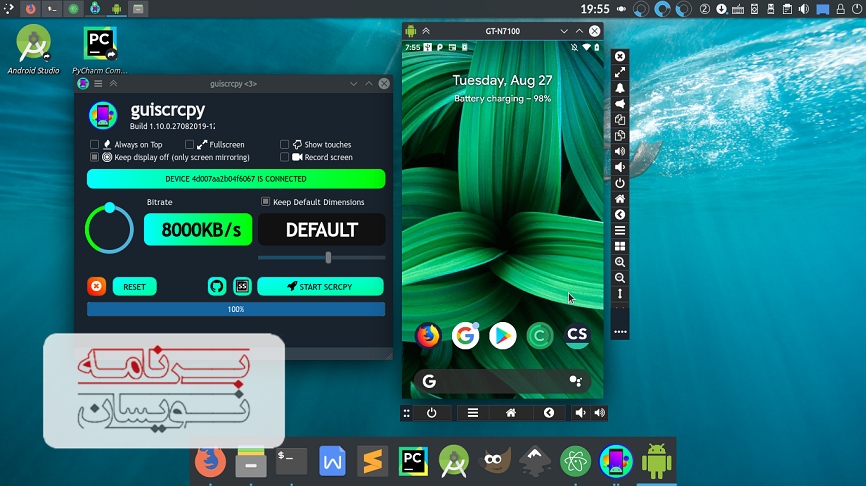Click down chevron in guiscrcpy title bar

pyautogui.click(x=353, y=84)
